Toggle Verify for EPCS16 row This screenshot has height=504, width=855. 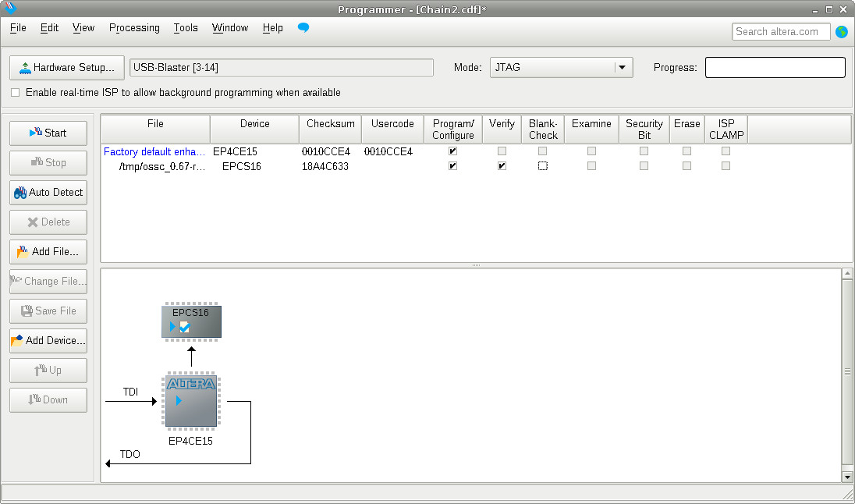[x=502, y=166]
